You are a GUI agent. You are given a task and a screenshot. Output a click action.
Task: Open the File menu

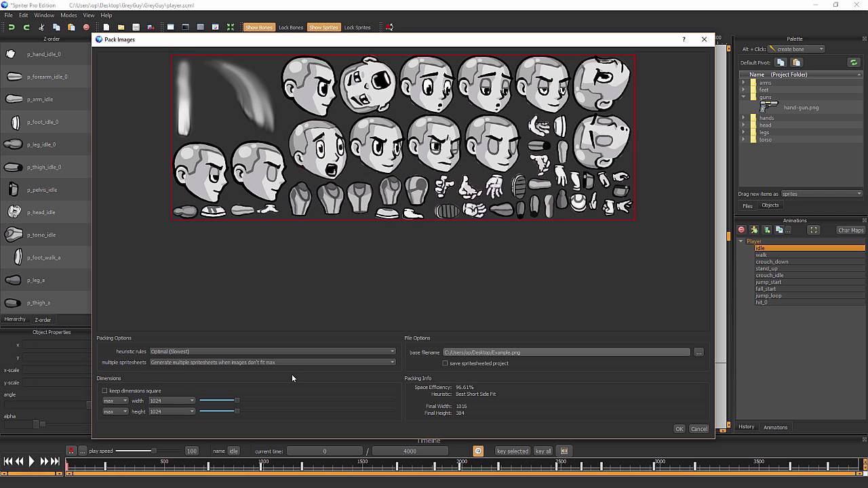click(x=9, y=15)
